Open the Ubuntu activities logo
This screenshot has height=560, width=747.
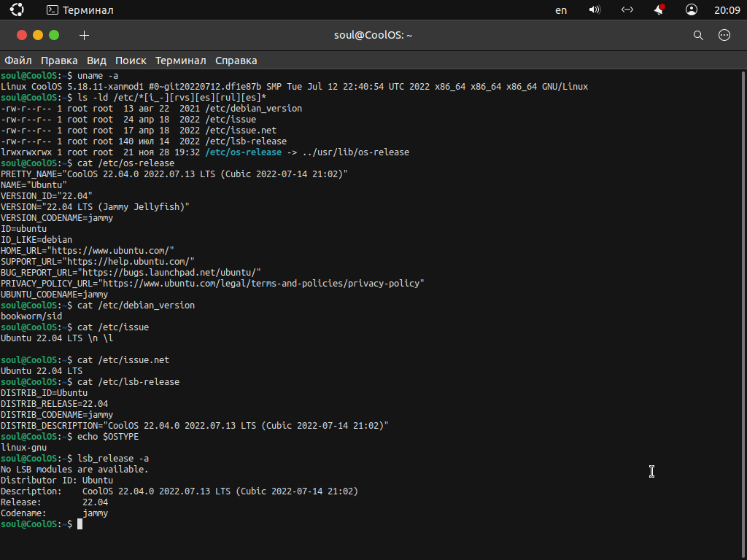click(x=16, y=9)
